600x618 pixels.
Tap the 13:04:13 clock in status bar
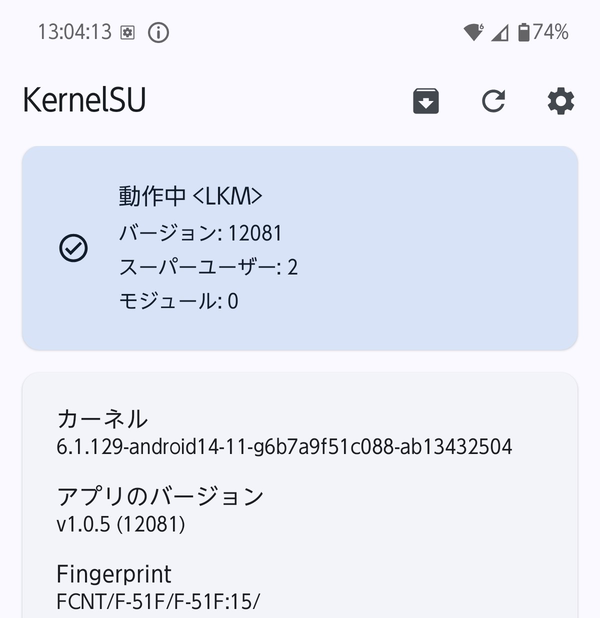pos(74,33)
